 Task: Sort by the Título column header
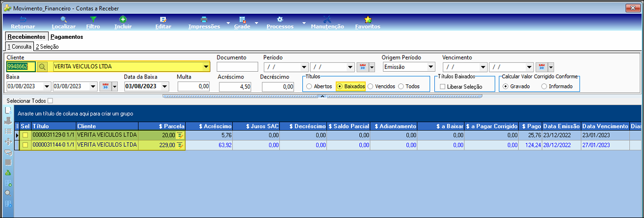pos(54,126)
